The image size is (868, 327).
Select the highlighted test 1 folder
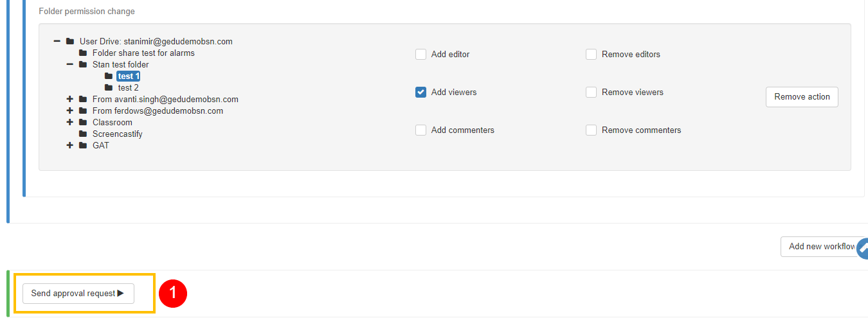pyautogui.click(x=129, y=76)
